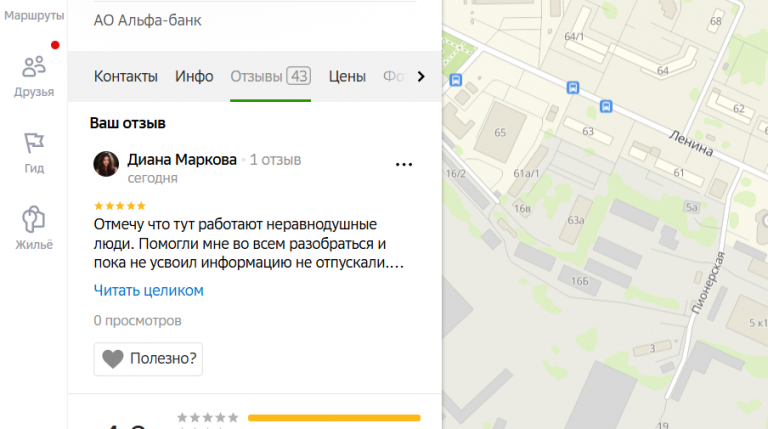
Task: Open the Друзья sidebar icon
Action: (34, 76)
